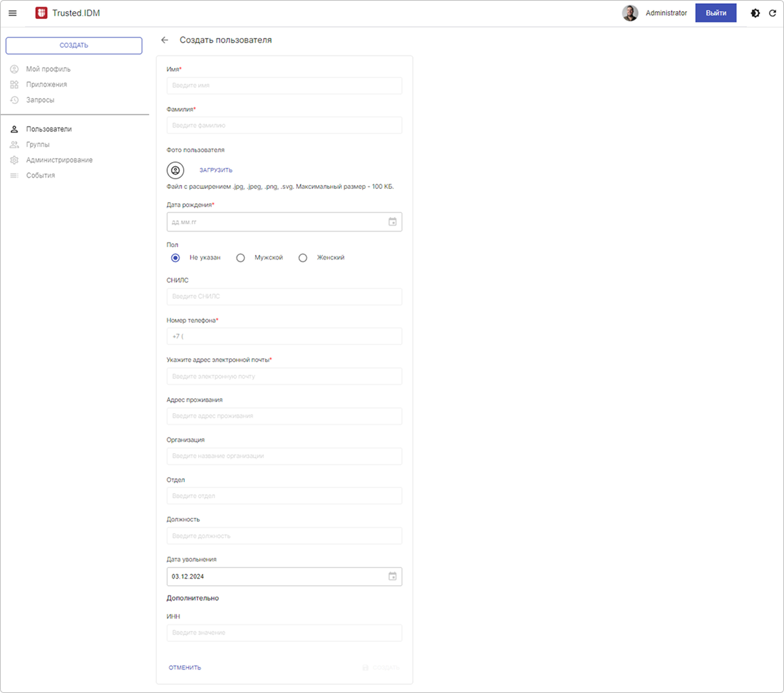Image resolution: width=784 pixels, height=693 pixels.
Task: Click the Trusted.IDM title text
Action: tap(76, 13)
